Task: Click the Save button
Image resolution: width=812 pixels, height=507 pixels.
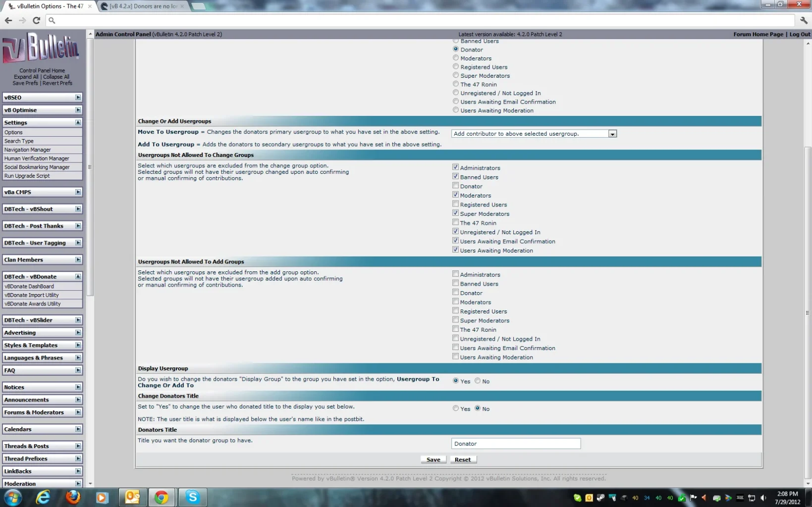Action: tap(433, 459)
